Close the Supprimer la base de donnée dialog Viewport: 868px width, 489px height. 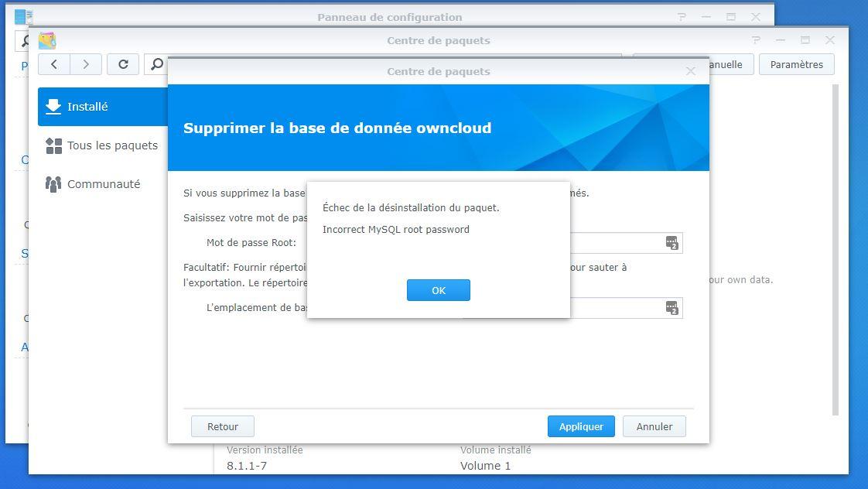pyautogui.click(x=690, y=71)
